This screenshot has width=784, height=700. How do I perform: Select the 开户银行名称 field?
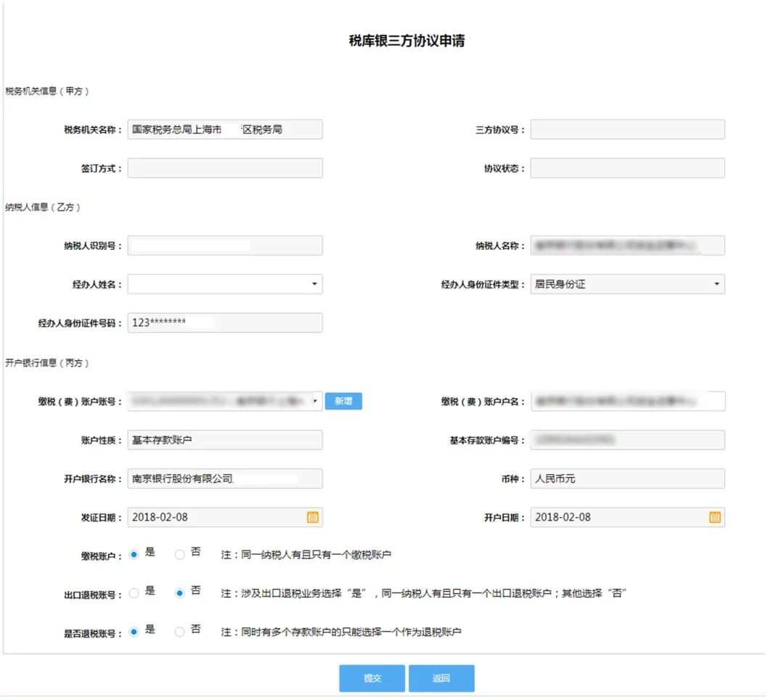pos(225,479)
